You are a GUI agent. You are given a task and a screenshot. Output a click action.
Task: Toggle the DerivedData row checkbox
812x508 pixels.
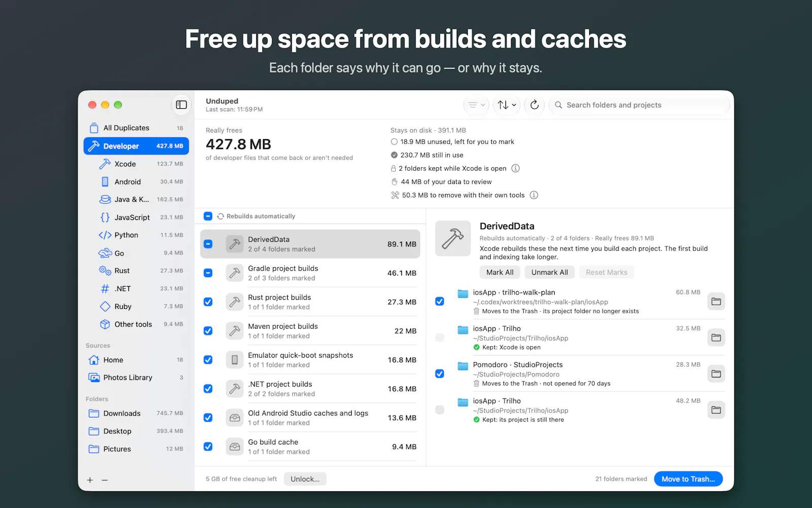[x=208, y=244]
